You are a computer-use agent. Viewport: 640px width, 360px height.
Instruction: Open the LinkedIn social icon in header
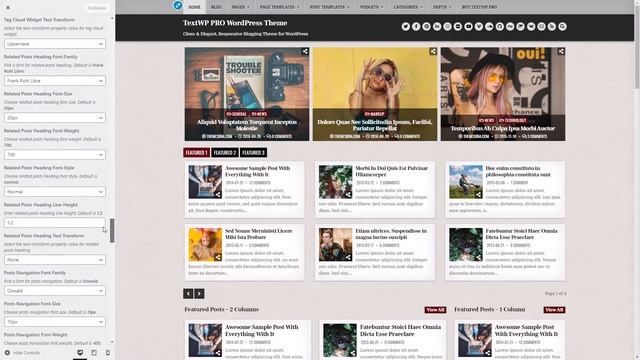pyautogui.click(x=437, y=27)
